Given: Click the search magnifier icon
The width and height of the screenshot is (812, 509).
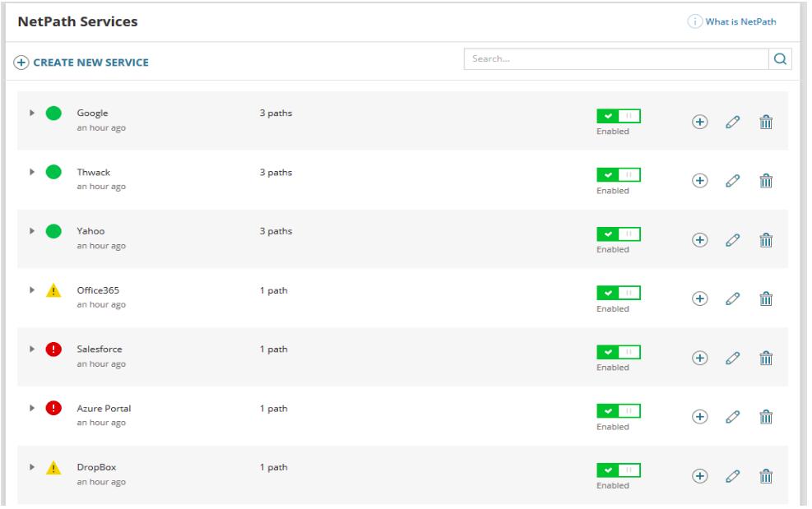Looking at the screenshot, I should tap(780, 59).
